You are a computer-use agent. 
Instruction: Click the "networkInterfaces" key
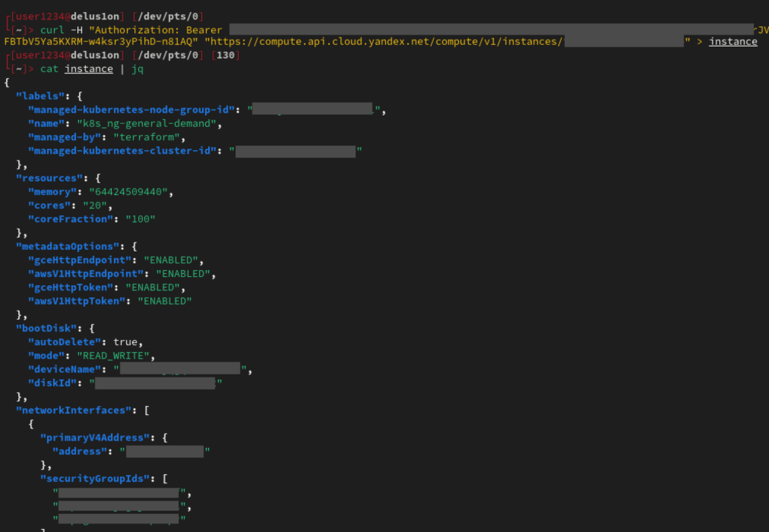(x=74, y=410)
